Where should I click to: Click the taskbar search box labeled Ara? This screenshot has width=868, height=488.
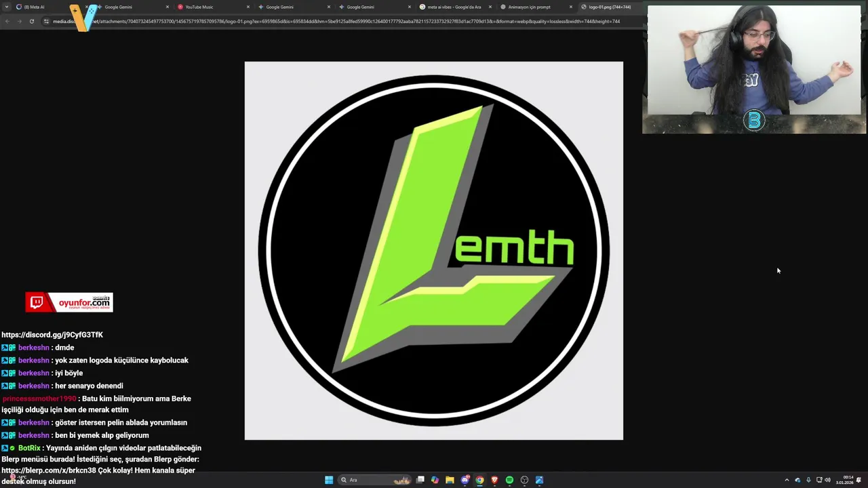[x=375, y=480]
